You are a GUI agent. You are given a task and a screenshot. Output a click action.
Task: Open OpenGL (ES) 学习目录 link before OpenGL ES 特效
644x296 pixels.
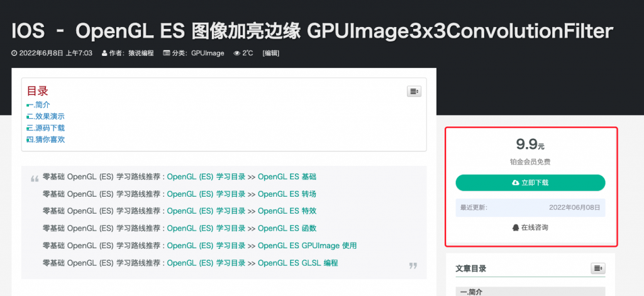click(x=206, y=211)
